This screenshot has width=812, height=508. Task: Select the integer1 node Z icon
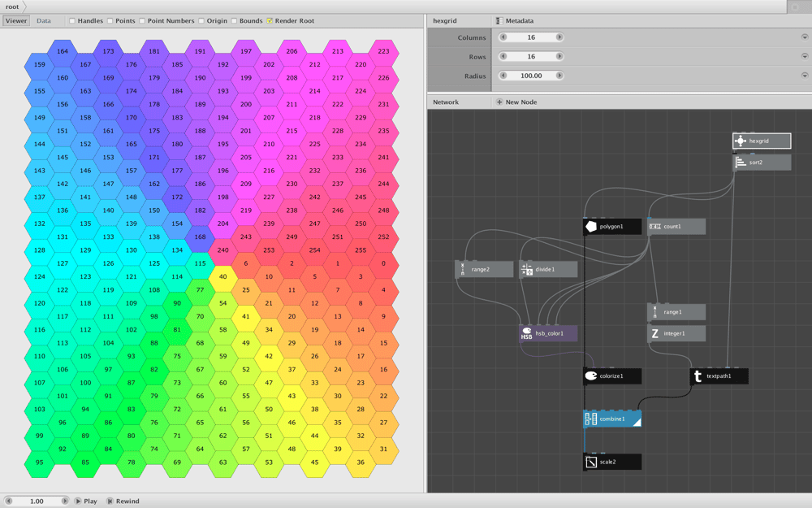(x=654, y=334)
